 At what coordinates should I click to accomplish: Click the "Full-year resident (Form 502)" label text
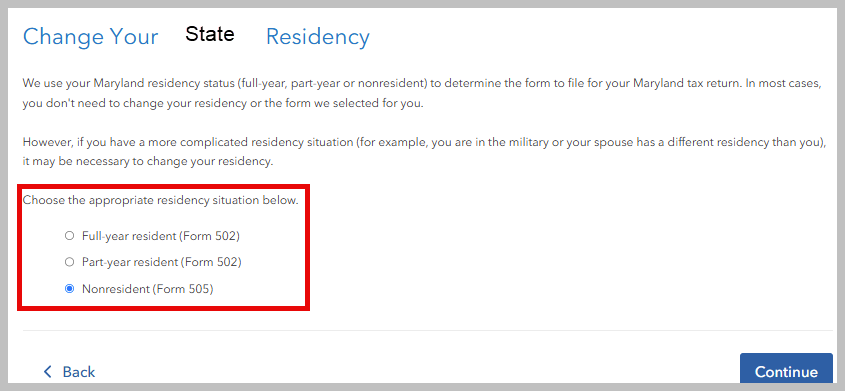pyautogui.click(x=161, y=236)
